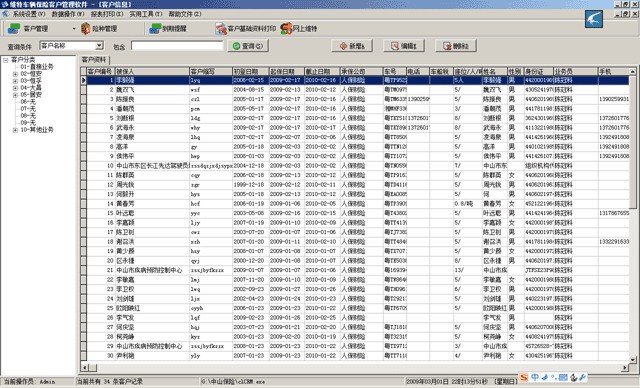This screenshot has width=640, height=388.
Task: Click the horizontal scrollbar right arrow
Action: point(625,368)
